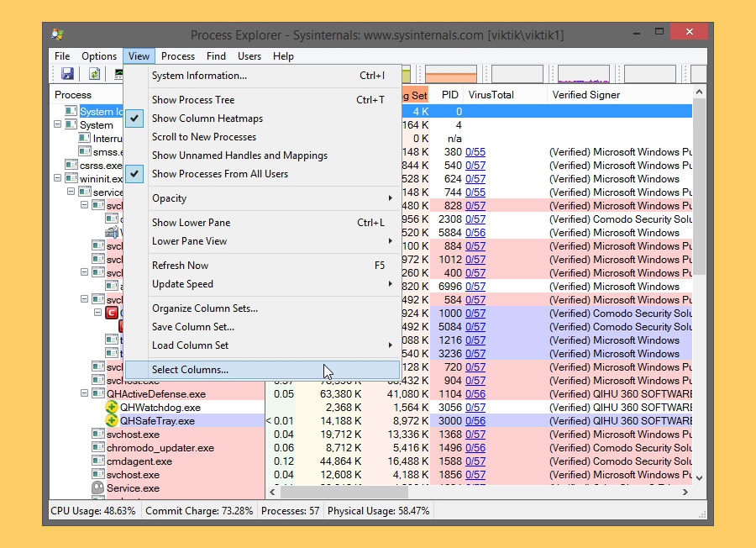The image size is (756, 548).
Task: Click the printer device process icon
Action: click(113, 232)
